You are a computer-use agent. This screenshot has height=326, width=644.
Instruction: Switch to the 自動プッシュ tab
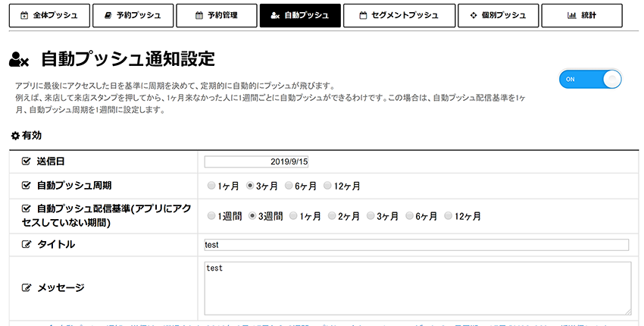coord(300,16)
